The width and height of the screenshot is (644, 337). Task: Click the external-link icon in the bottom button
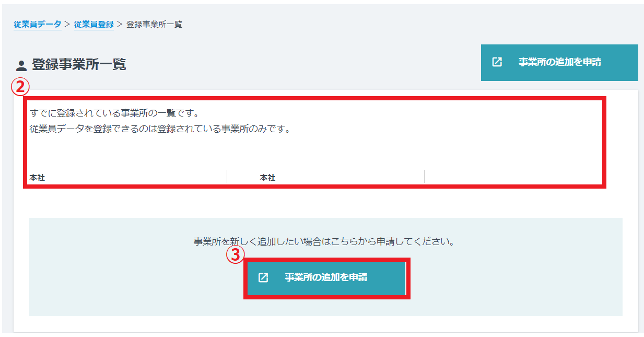coord(263,277)
